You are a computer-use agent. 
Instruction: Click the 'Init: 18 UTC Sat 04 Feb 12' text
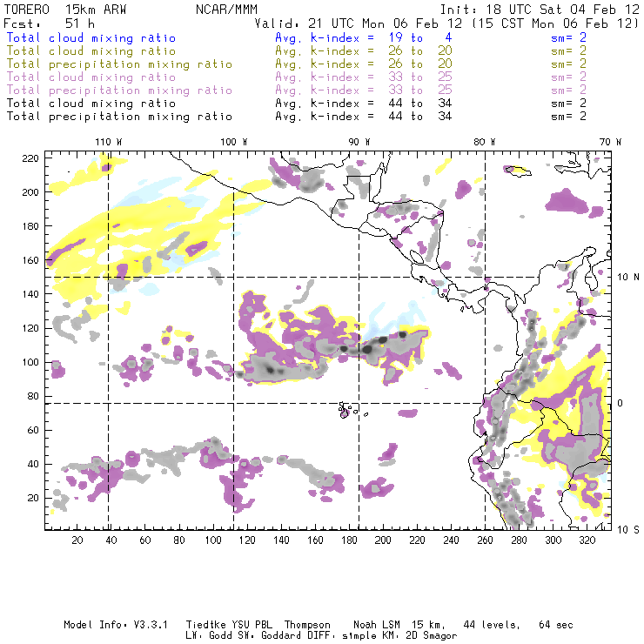pos(540,9)
